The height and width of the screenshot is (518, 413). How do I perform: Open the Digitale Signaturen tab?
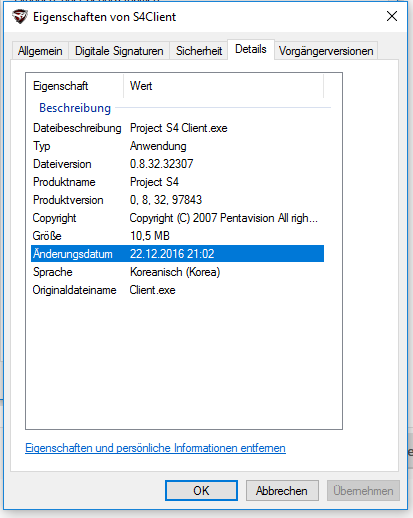pos(119,51)
